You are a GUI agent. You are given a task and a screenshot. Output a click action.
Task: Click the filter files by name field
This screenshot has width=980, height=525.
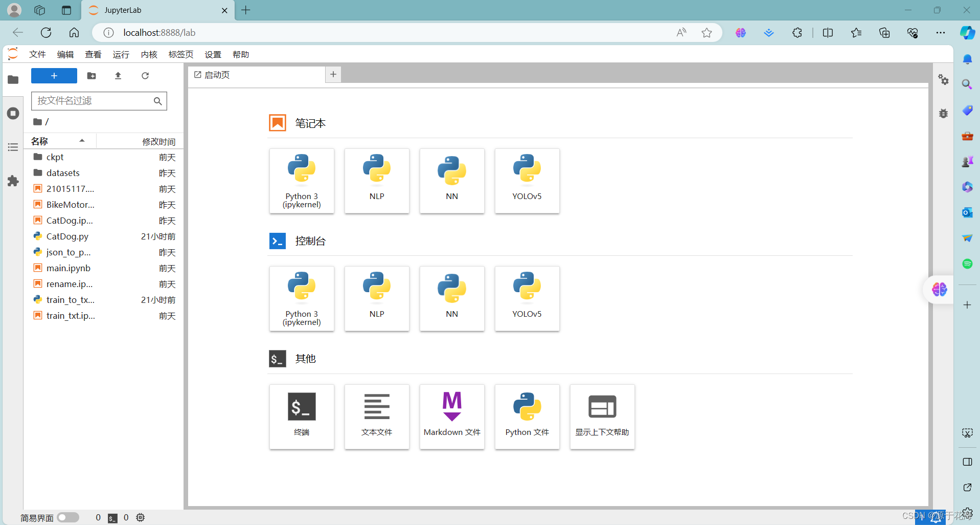click(99, 101)
